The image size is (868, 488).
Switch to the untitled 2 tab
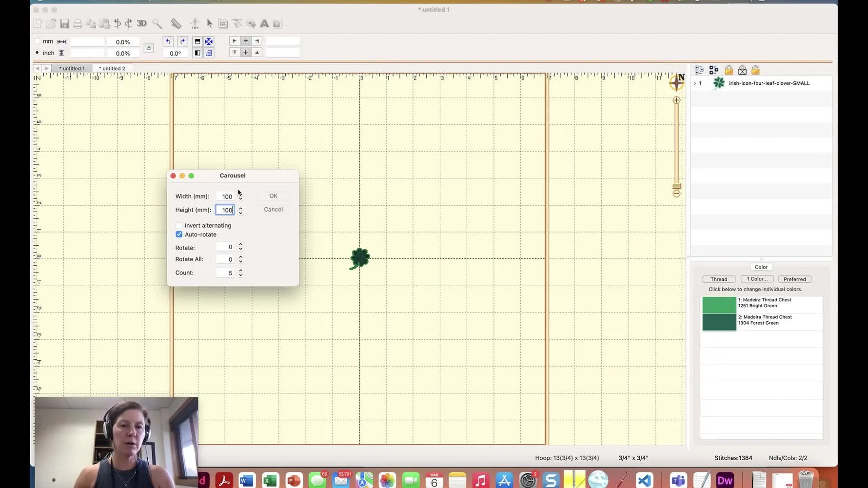112,68
